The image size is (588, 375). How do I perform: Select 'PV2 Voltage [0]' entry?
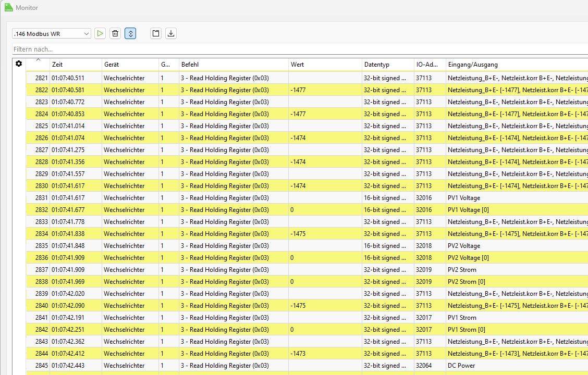pos(469,258)
